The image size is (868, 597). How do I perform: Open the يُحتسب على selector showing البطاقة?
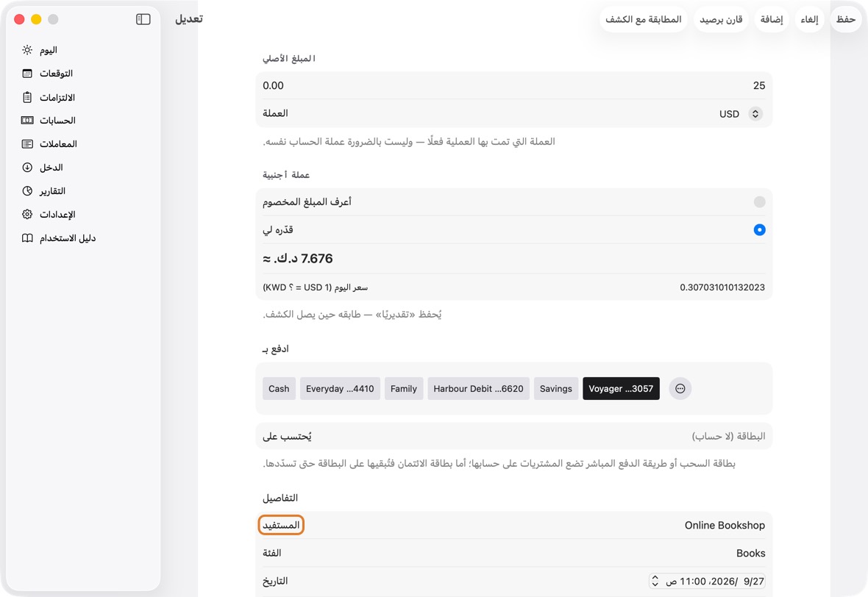(513, 436)
